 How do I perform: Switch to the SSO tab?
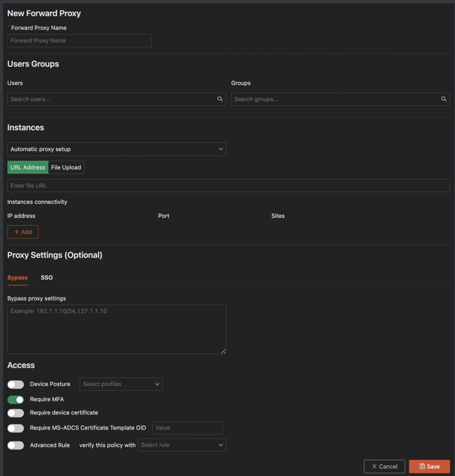point(46,277)
